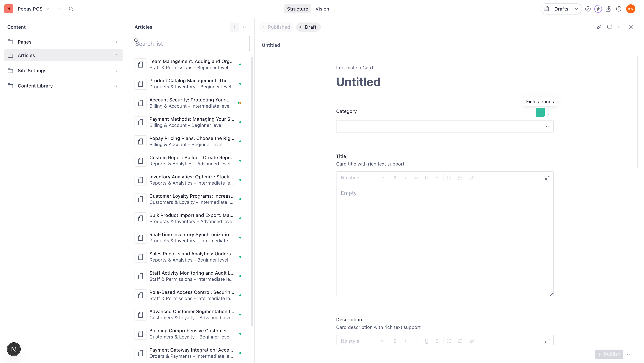644x363 pixels.
Task: Expand the Site Settings folder
Action: click(63, 71)
